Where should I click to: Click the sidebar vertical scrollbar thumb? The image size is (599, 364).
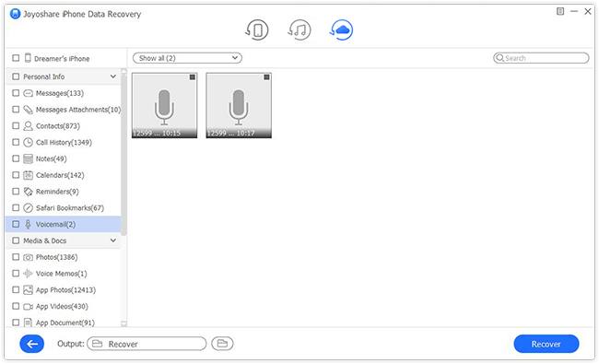point(123,155)
